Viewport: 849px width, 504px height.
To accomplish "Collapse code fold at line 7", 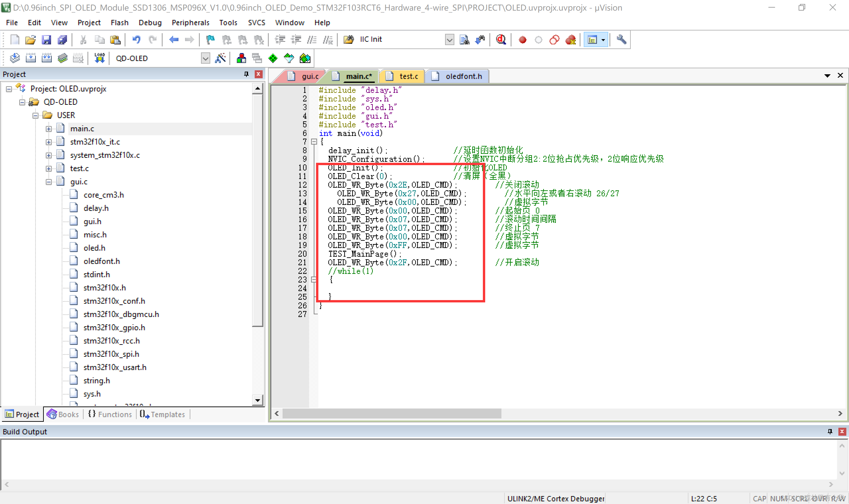I will click(314, 142).
